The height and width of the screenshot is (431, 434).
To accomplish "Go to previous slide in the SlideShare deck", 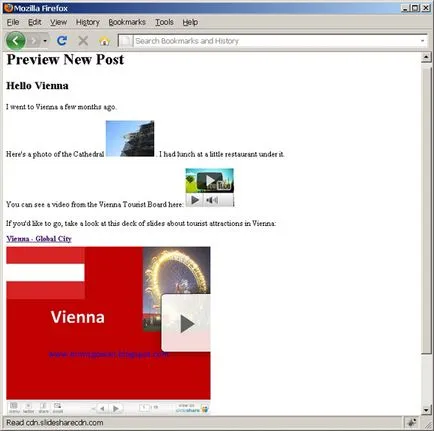I will 102,408.
